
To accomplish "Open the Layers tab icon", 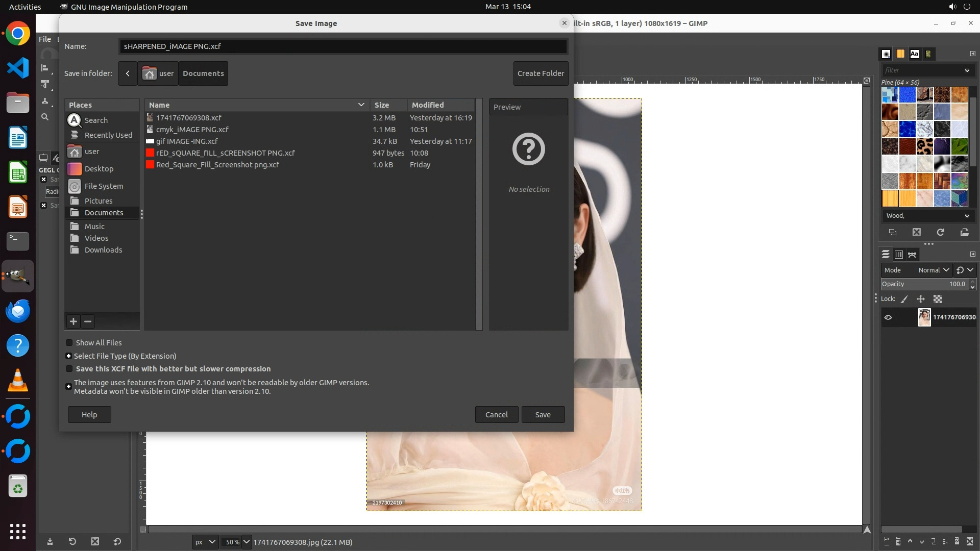I will 886,254.
